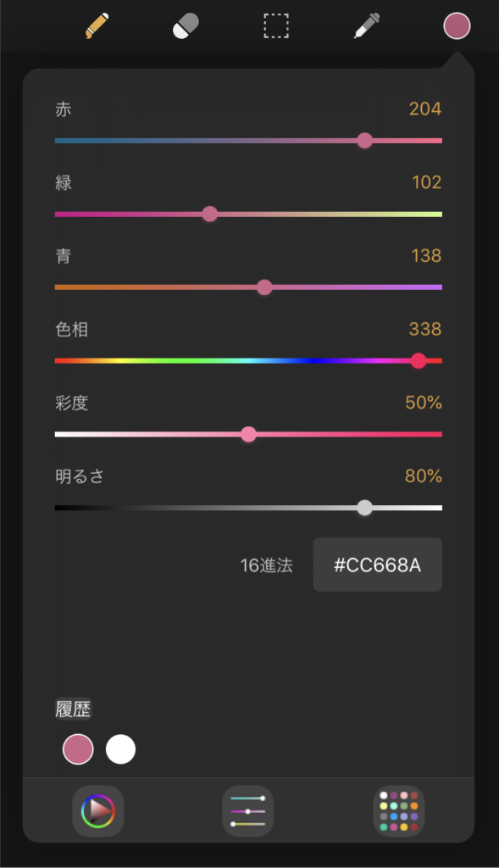The width and height of the screenshot is (499, 868).
Task: Select the pencil drawing tool
Action: [x=97, y=26]
